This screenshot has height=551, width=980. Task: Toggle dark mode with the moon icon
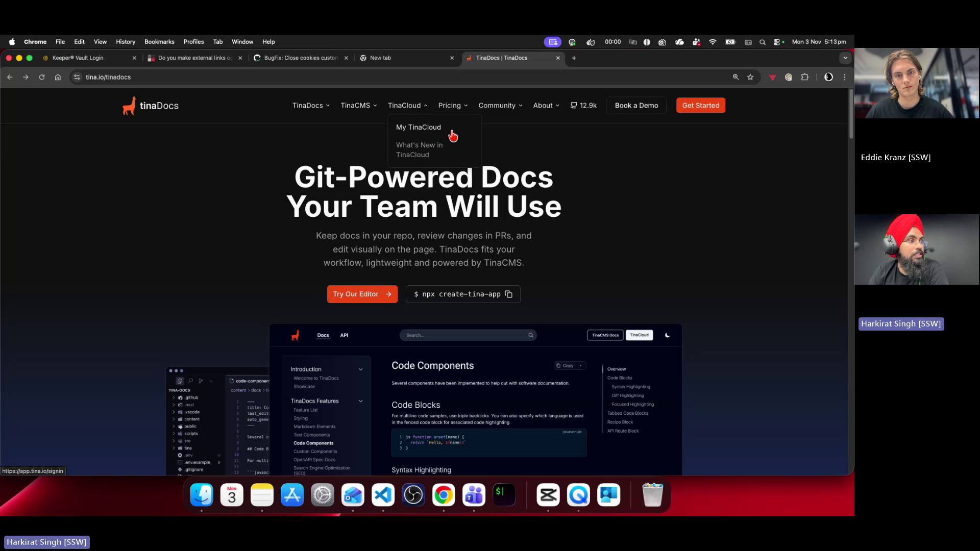668,335
